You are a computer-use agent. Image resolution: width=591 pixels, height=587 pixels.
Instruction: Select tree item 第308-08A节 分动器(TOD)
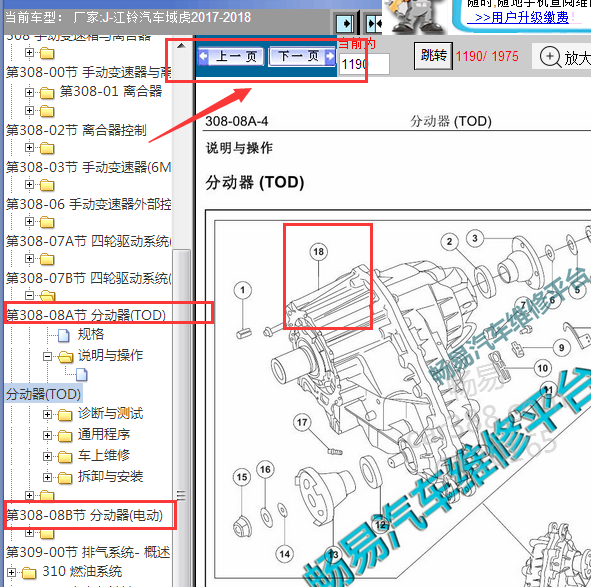point(86,315)
